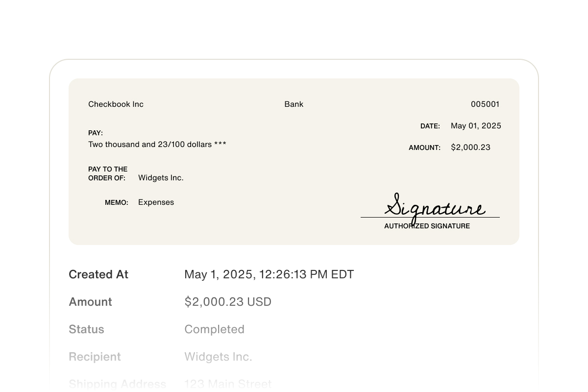Select the timestamp May 1, 2025, 12:26:13 PM EDT
This screenshot has width=588, height=392.
269,274
